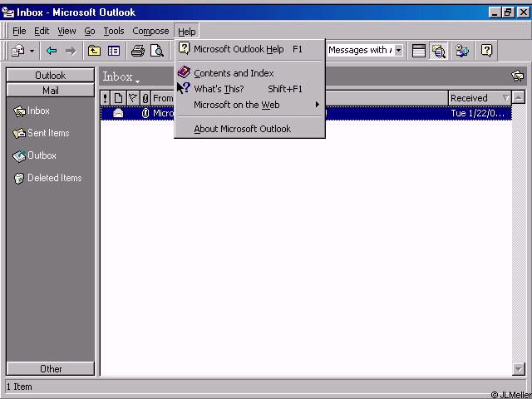Open the Deleted Items shortcut

47,178
